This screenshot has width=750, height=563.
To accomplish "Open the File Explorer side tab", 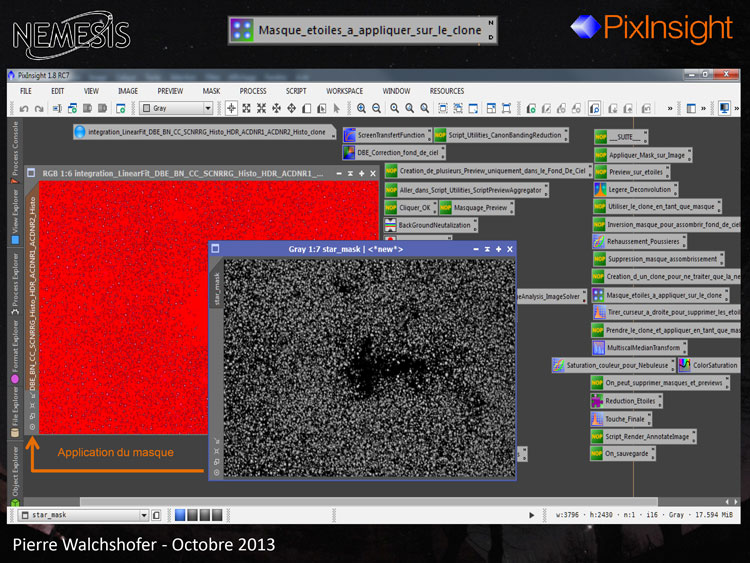I will [15, 411].
